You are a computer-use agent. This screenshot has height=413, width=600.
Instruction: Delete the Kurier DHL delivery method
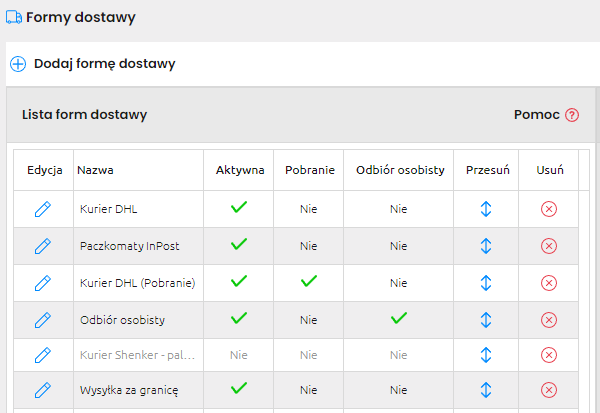[548, 209]
